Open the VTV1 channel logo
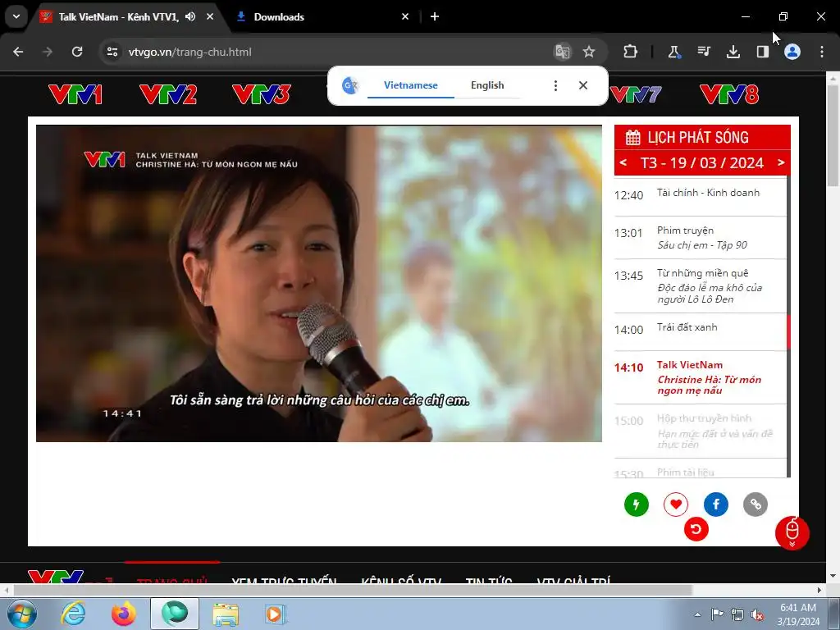Viewport: 840px width, 630px height. (x=75, y=95)
